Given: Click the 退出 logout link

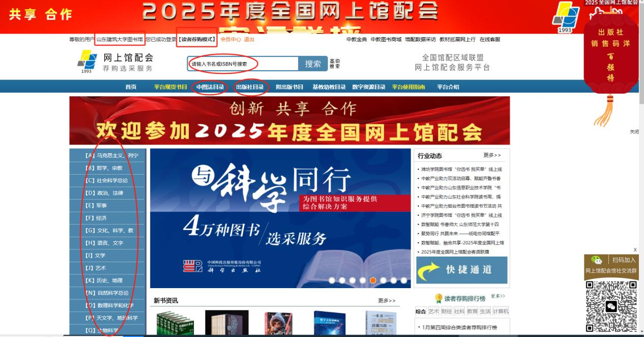Looking at the screenshot, I should (x=249, y=40).
